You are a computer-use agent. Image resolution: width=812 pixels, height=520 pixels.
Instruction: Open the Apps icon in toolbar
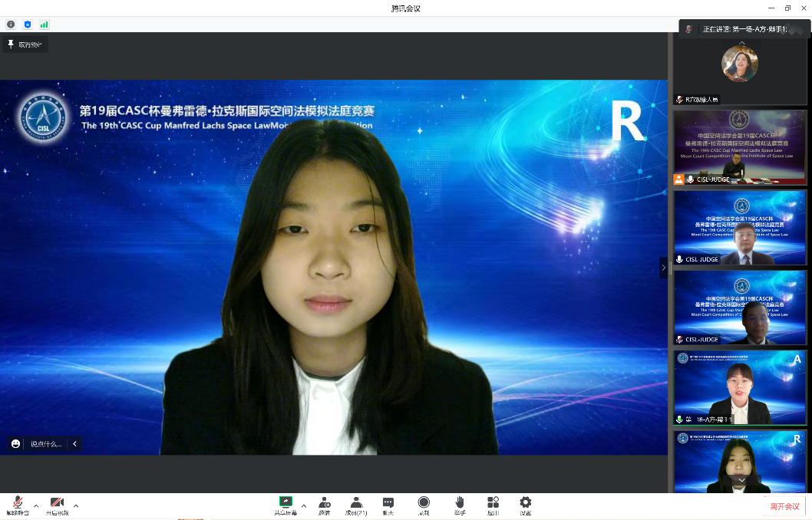[493, 504]
